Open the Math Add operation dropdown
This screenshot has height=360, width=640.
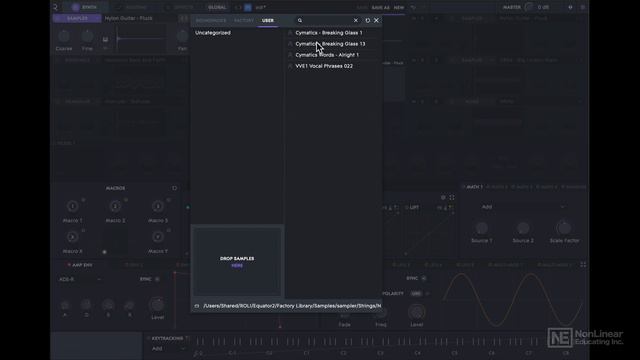(524, 207)
